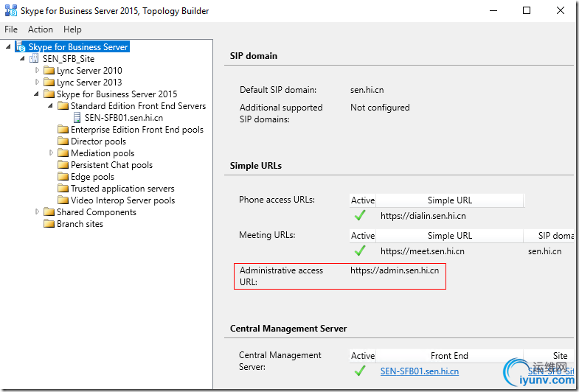Screen dimensions: 579x392
Task: Expand the Mediation pools node
Action: pyautogui.click(x=52, y=153)
